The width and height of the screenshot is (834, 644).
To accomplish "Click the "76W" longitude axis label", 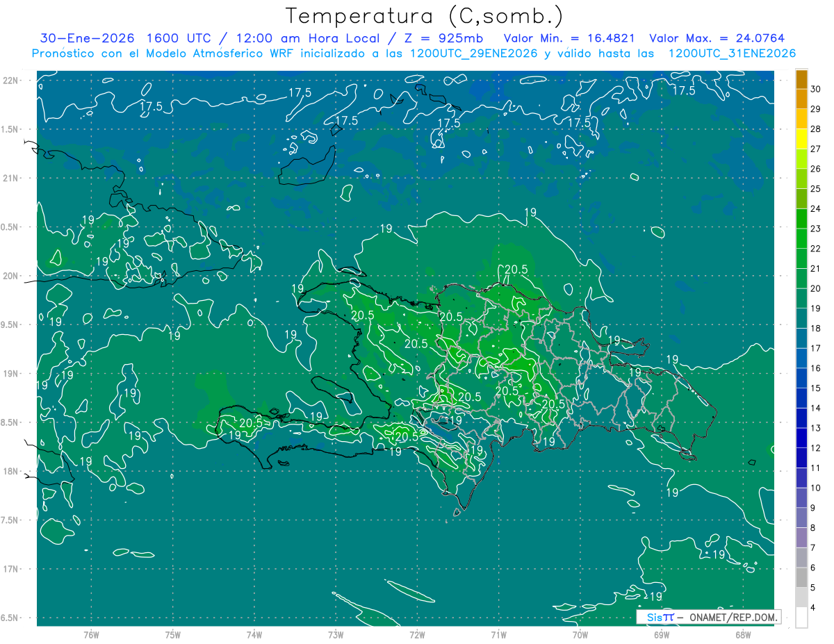I will point(91,634).
